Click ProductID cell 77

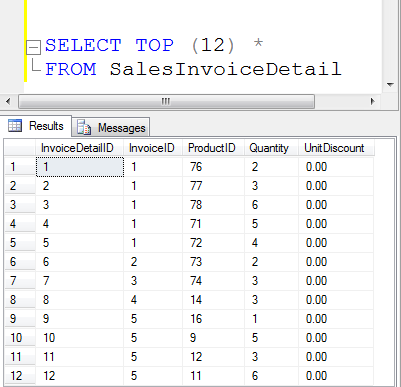click(214, 186)
